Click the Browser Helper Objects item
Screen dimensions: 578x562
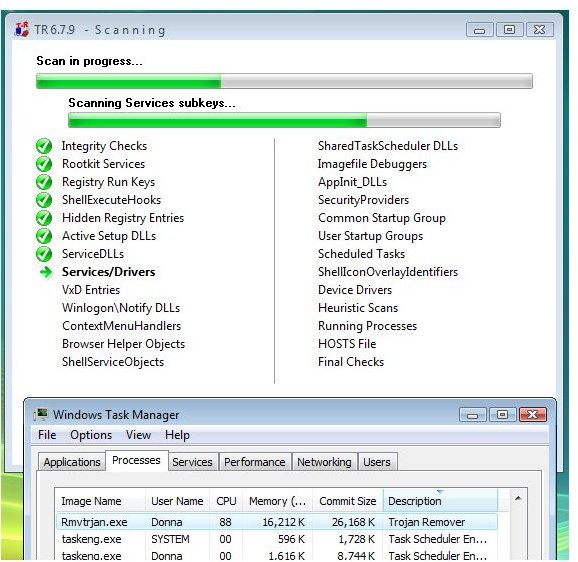click(123, 344)
